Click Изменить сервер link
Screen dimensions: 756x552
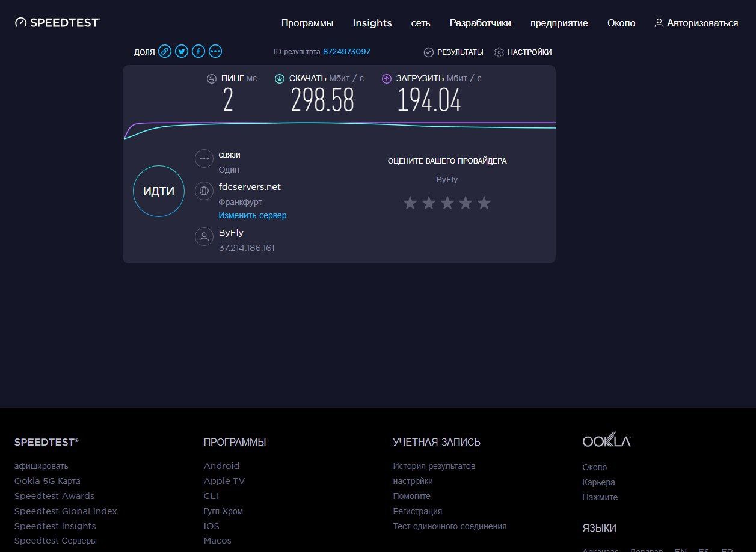pyautogui.click(x=253, y=215)
